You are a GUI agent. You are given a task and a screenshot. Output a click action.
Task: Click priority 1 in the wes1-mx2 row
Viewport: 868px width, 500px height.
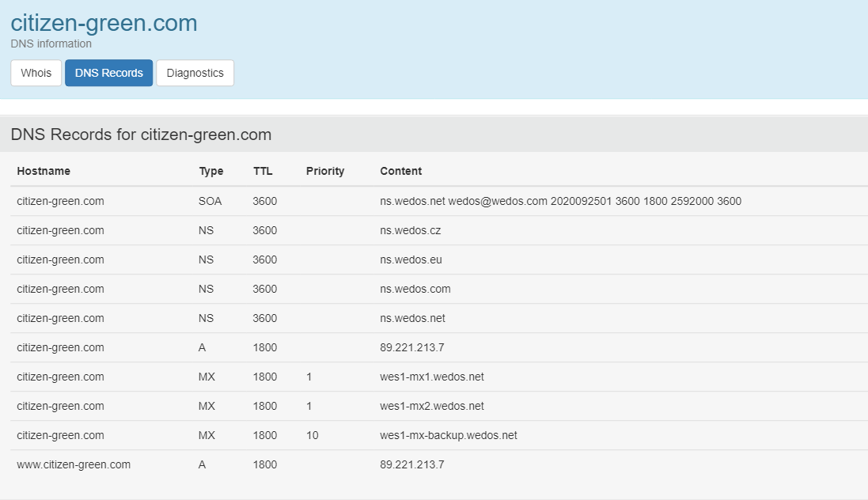(x=309, y=407)
